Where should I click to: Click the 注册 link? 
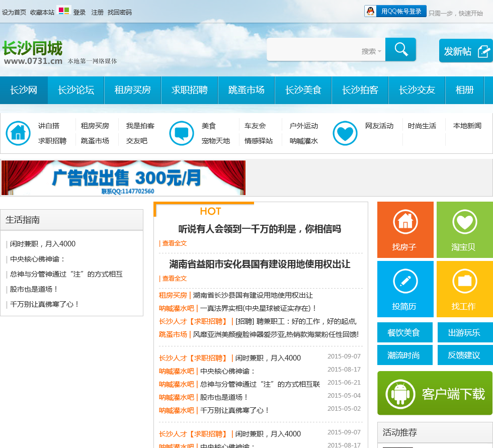(97, 12)
